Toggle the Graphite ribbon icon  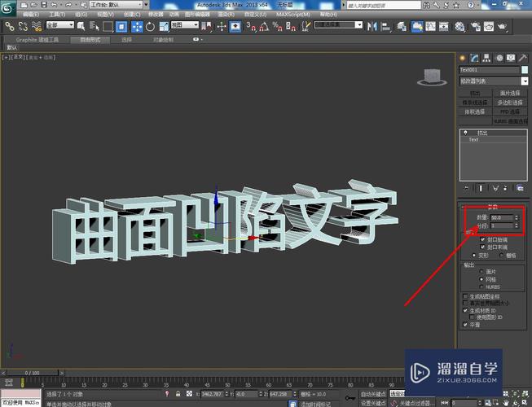pos(417,26)
